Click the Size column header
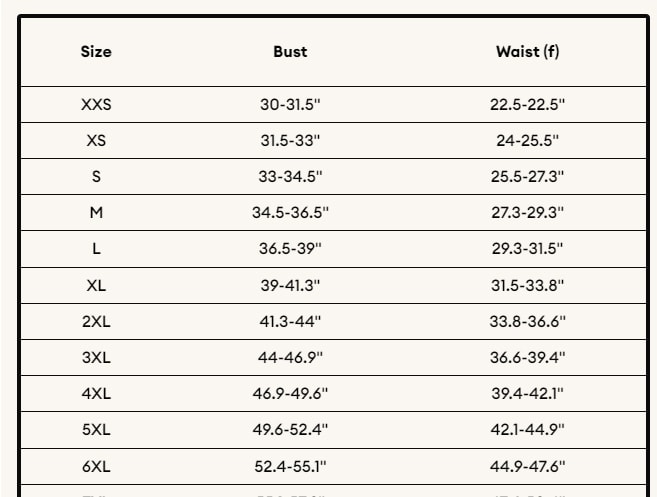 point(96,52)
